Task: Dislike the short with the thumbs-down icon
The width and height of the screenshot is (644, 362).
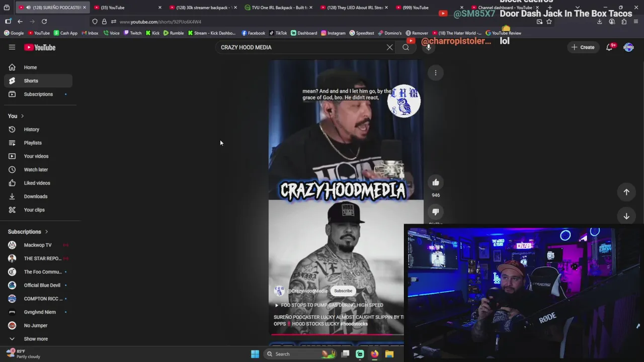Action: (x=436, y=212)
